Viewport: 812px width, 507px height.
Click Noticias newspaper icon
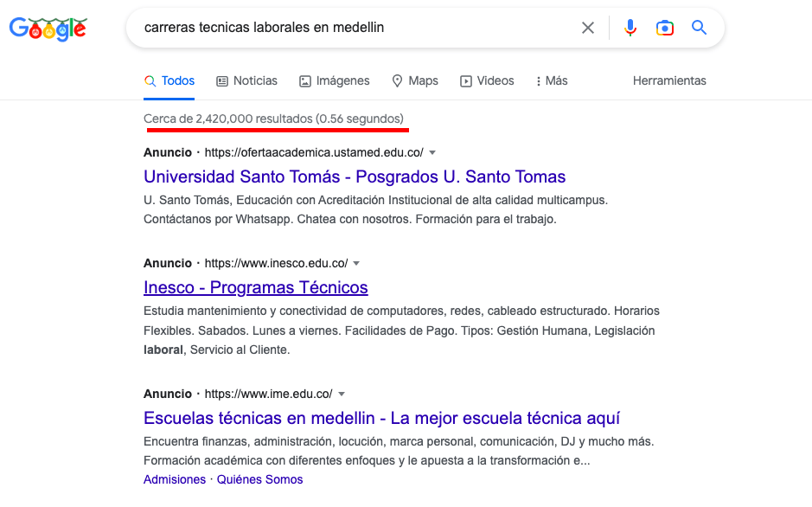222,81
